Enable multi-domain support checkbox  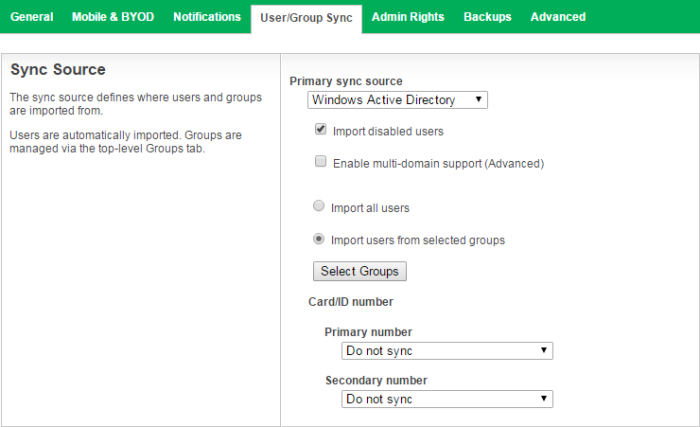[x=321, y=161]
